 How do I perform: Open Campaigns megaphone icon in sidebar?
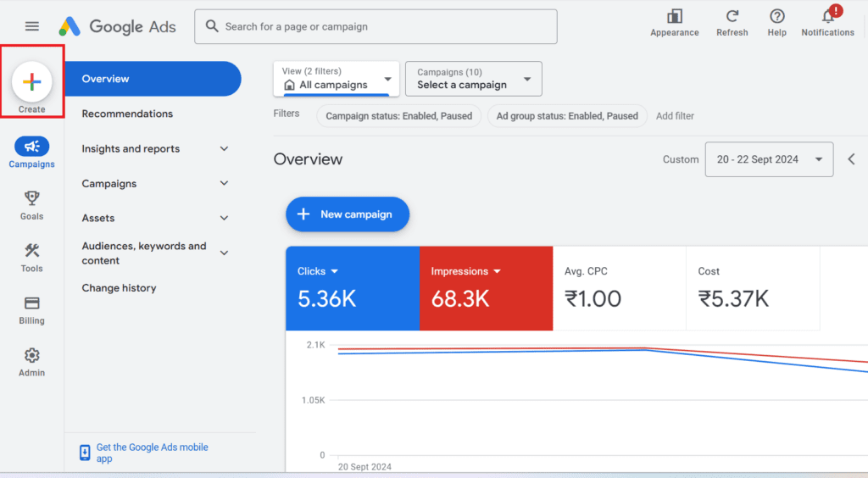point(31,147)
